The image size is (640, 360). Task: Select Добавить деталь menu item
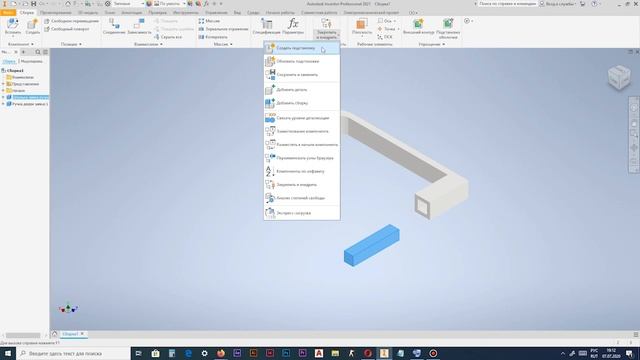pos(302,89)
